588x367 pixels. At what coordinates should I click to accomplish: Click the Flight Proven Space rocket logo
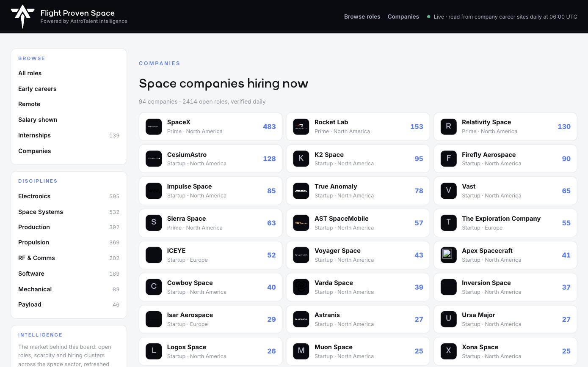coord(22,16)
